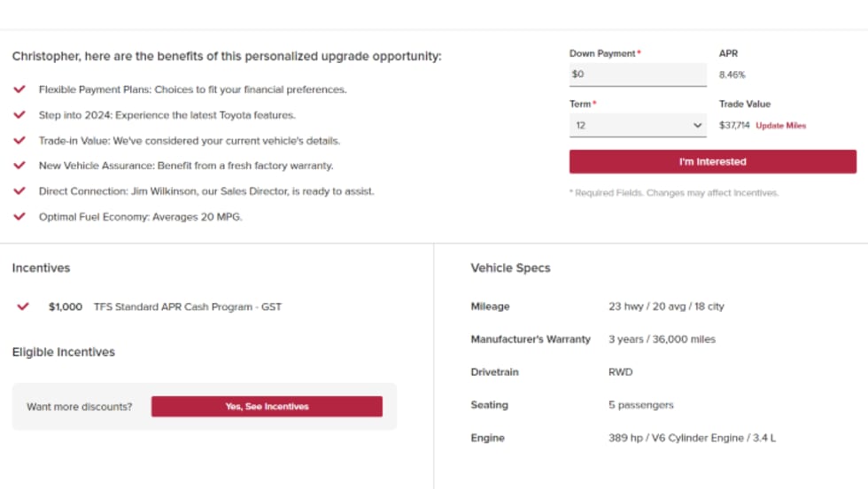
Task: Click the $37,714 trade value amount
Action: click(734, 126)
